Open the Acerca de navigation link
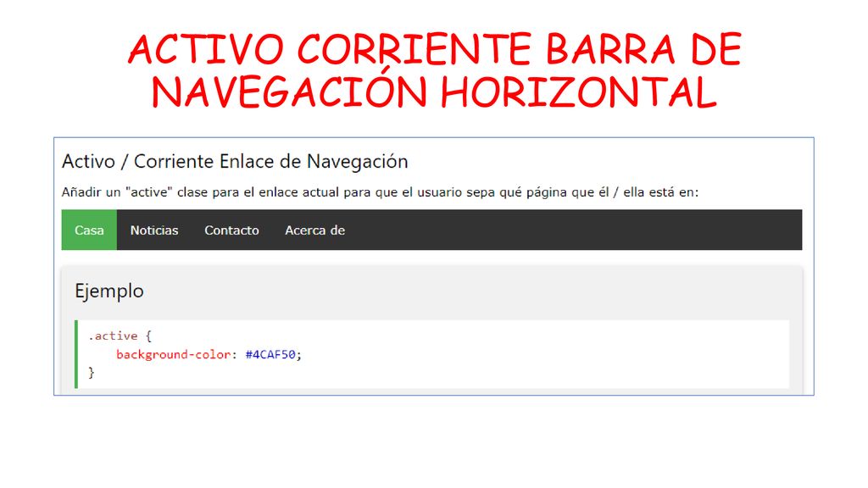The width and height of the screenshot is (868, 488). 314,230
